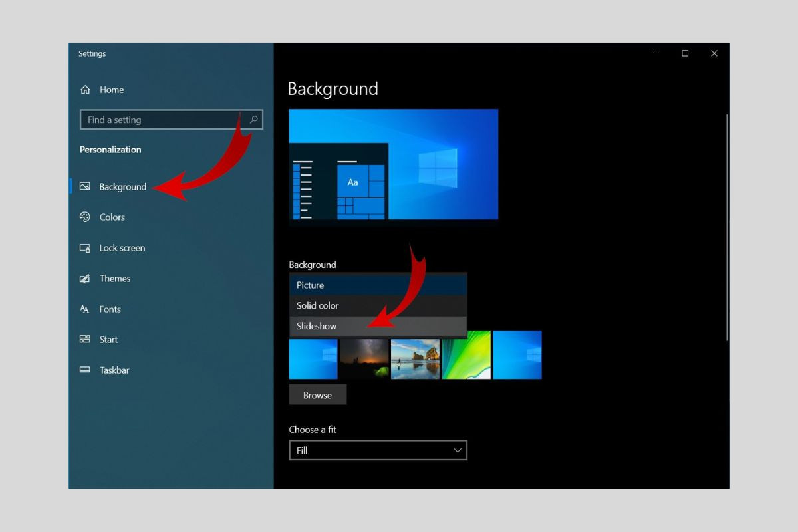
Task: Choose Picture in the Background dropdown
Action: [378, 285]
